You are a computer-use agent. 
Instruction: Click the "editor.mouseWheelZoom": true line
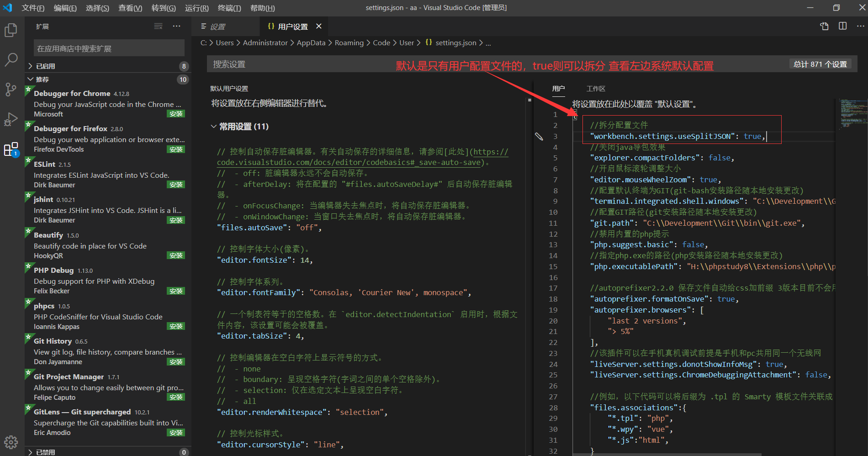click(x=656, y=180)
